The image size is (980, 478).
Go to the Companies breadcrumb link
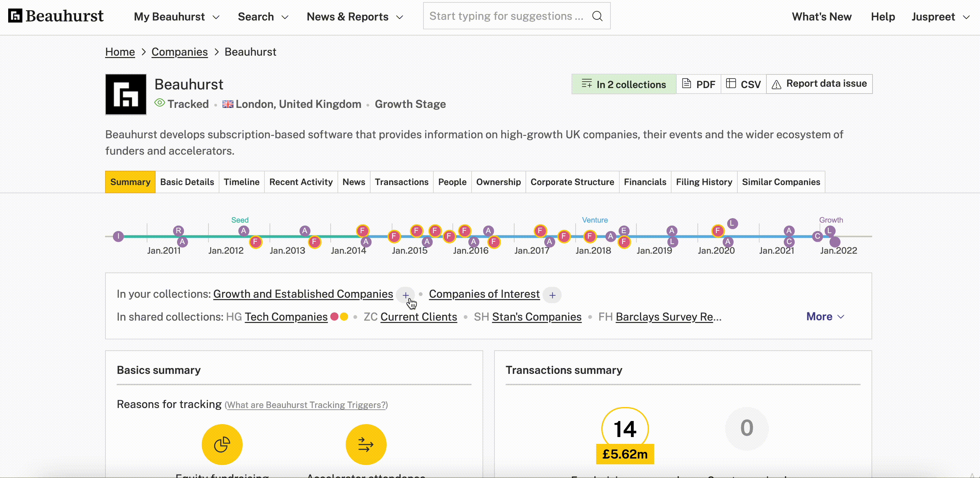[x=179, y=52]
